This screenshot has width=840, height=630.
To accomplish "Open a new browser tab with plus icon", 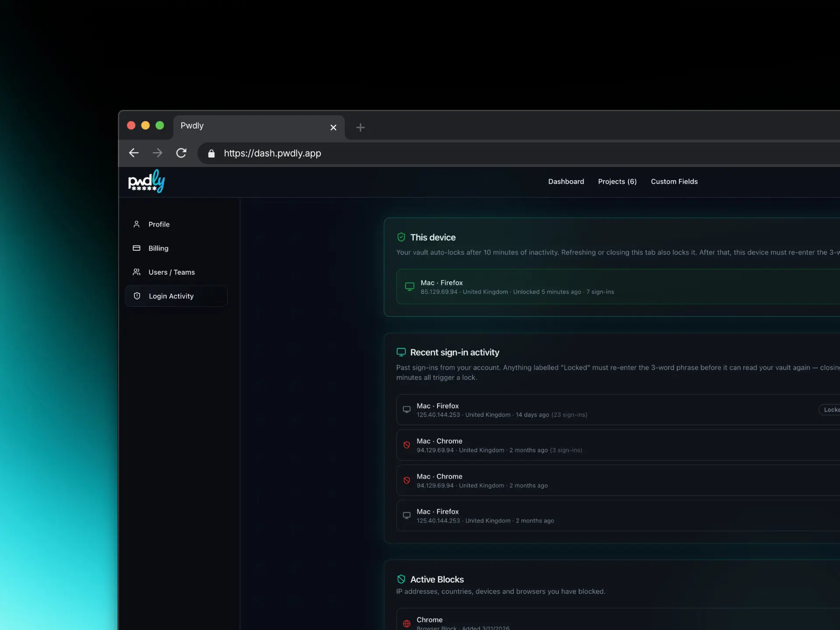I will (x=360, y=127).
